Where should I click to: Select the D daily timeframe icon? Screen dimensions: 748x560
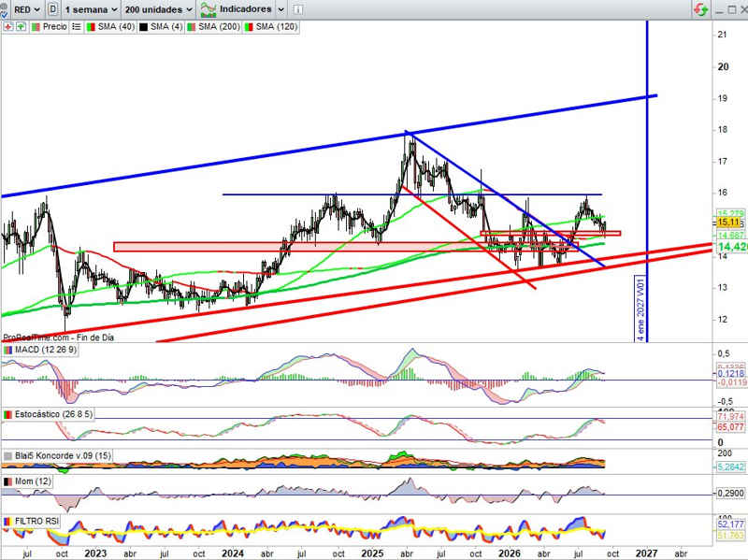53,9
